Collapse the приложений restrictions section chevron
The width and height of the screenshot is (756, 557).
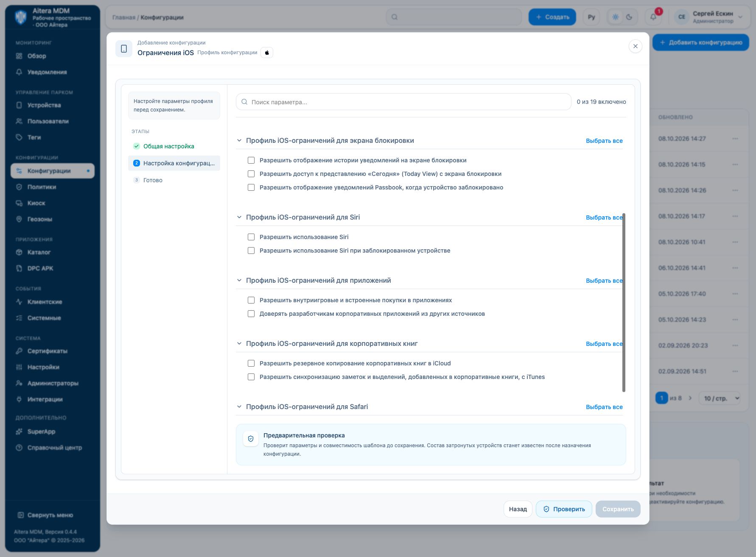(239, 280)
